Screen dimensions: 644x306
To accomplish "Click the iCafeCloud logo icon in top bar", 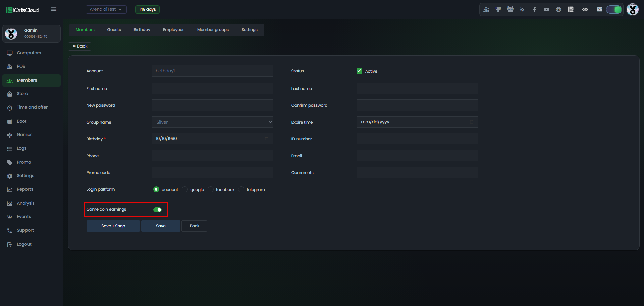I will [x=571, y=10].
